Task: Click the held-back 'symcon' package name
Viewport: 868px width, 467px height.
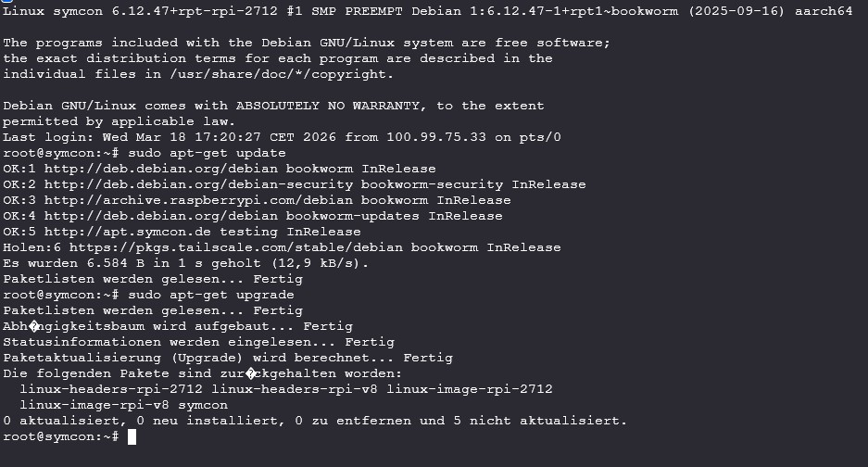Action: point(204,405)
